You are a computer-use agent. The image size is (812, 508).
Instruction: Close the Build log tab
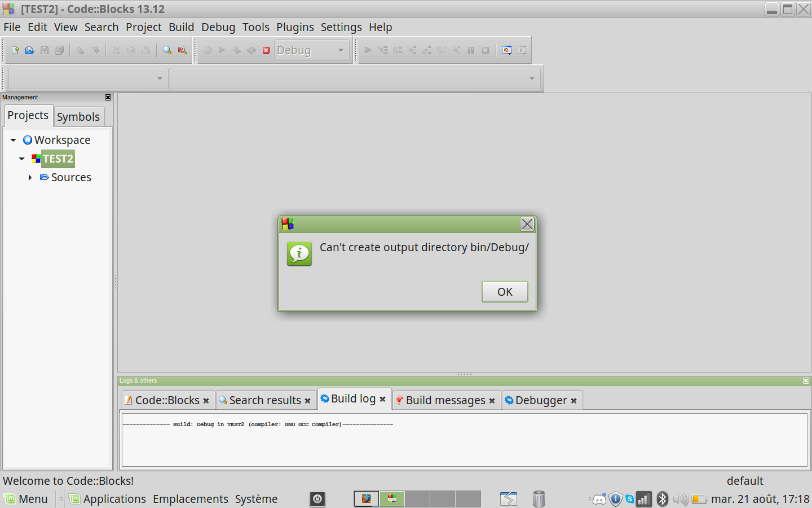pos(382,399)
